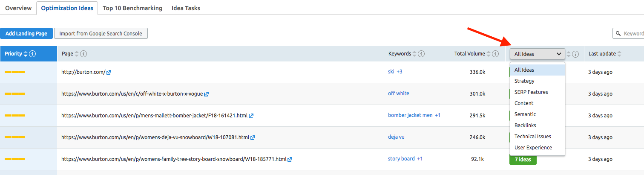Image resolution: width=644 pixels, height=175 pixels.
Task: Click the http://burton.com/ page URL
Action: pos(83,72)
